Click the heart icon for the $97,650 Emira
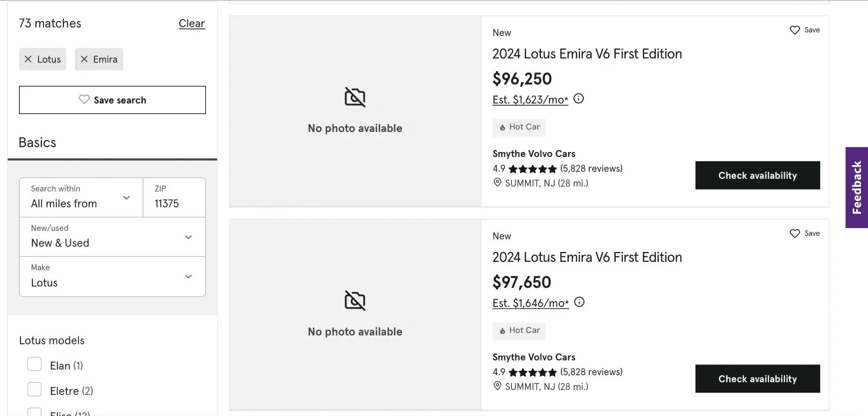 pos(795,234)
